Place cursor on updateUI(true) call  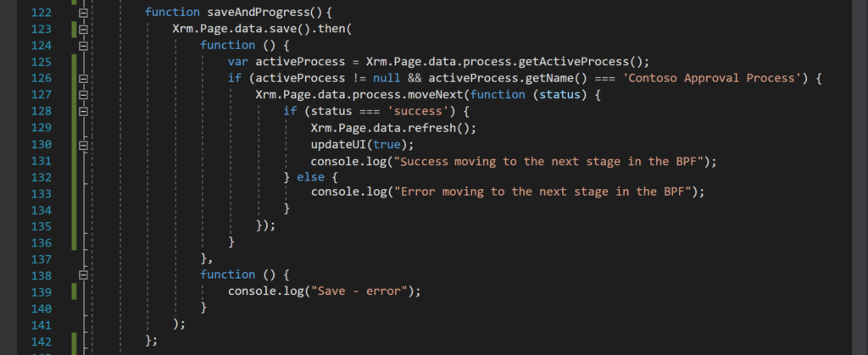348,144
